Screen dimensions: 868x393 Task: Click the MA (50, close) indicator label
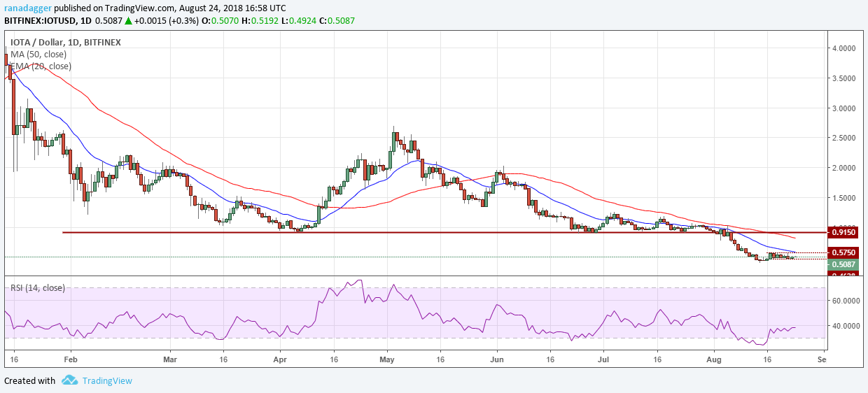coord(38,54)
